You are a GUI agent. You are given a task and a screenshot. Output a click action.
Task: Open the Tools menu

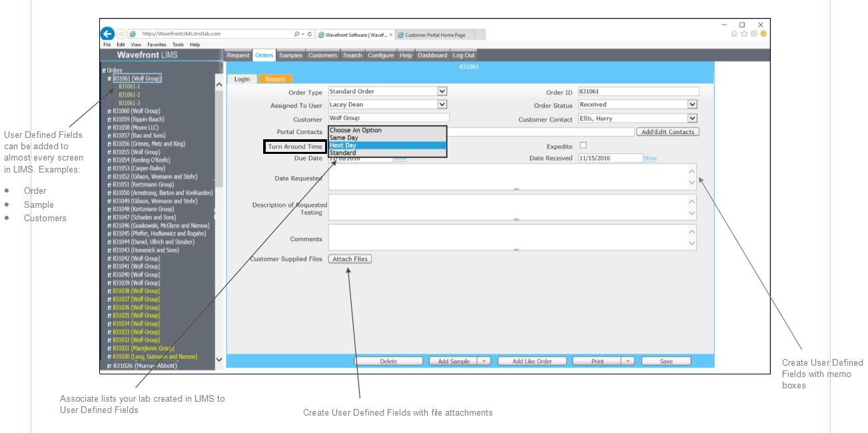178,45
